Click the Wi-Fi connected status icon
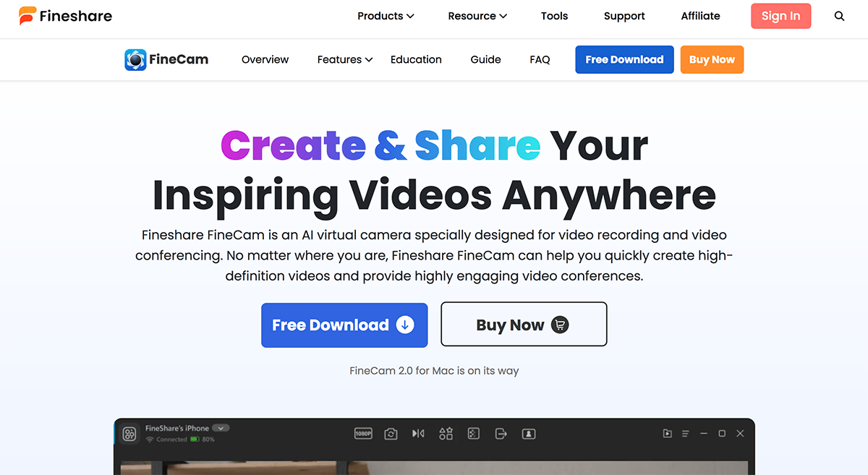This screenshot has height=475, width=868. pyautogui.click(x=150, y=440)
